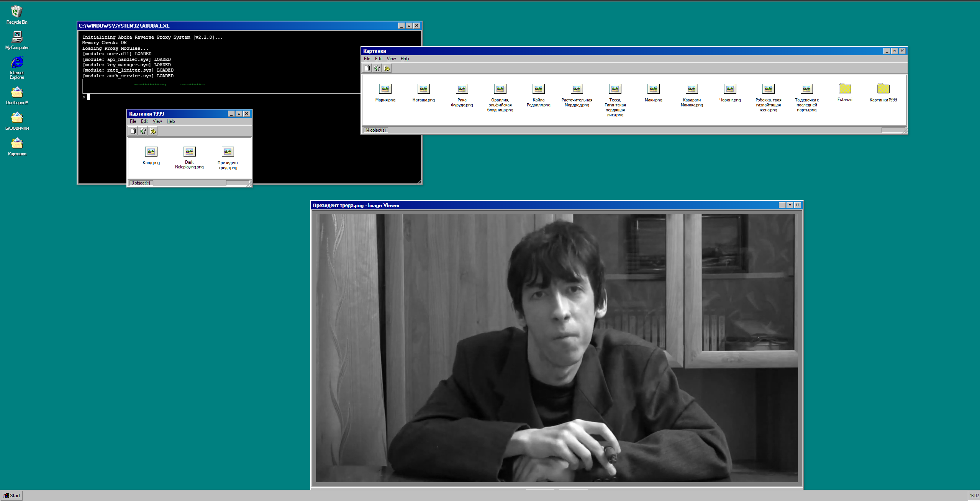Open the File menu in Картинки 1999 window
Viewport: 980px width, 501px height.
click(x=133, y=121)
